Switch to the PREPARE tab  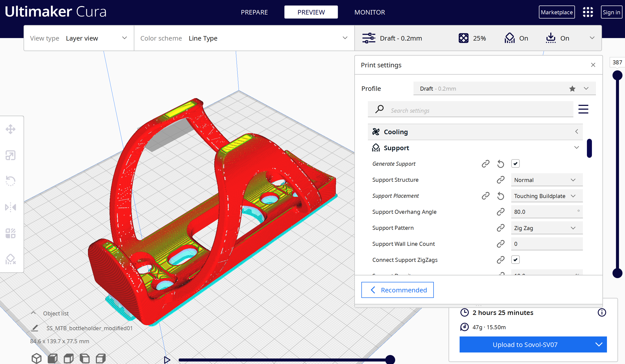coord(254,12)
